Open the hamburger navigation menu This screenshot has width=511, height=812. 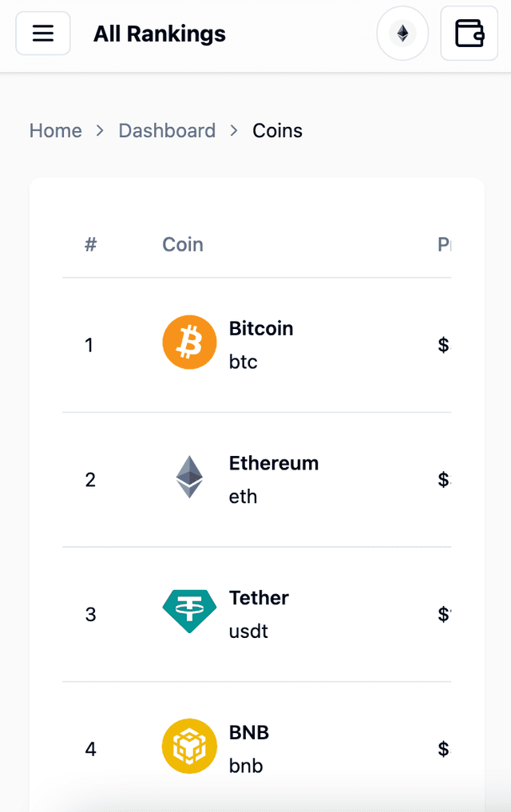point(43,34)
